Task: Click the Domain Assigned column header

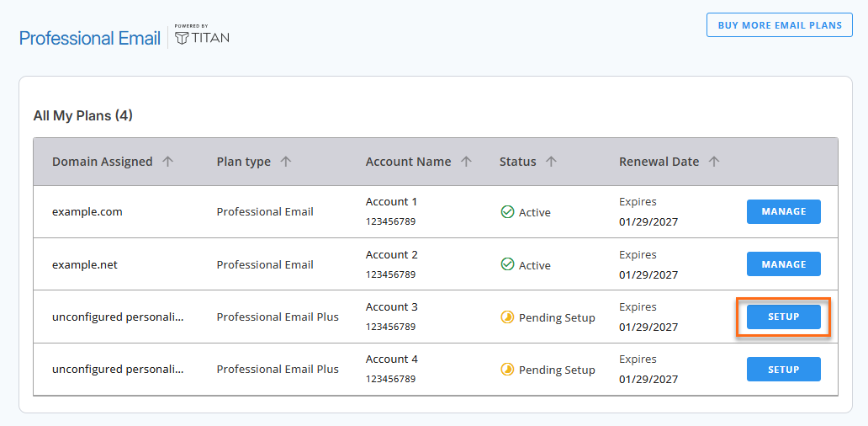Action: click(102, 162)
